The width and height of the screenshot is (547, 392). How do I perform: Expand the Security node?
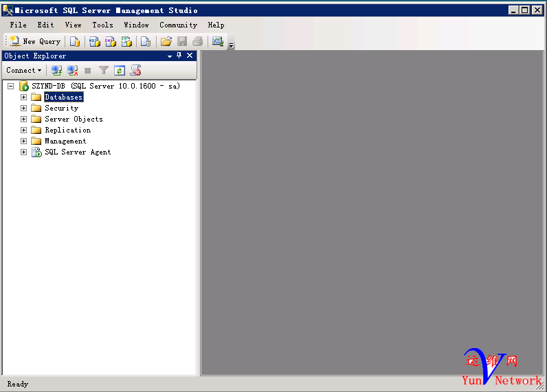point(23,108)
